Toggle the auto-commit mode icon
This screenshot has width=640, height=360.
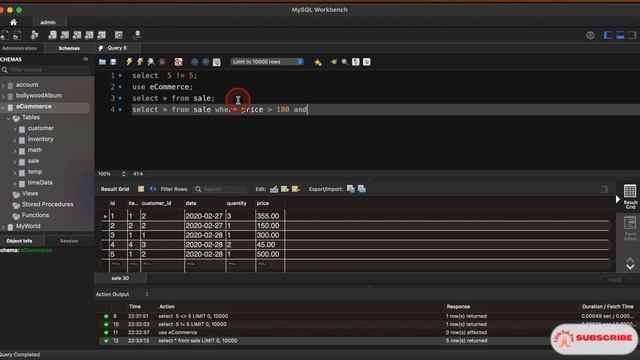tap(217, 62)
